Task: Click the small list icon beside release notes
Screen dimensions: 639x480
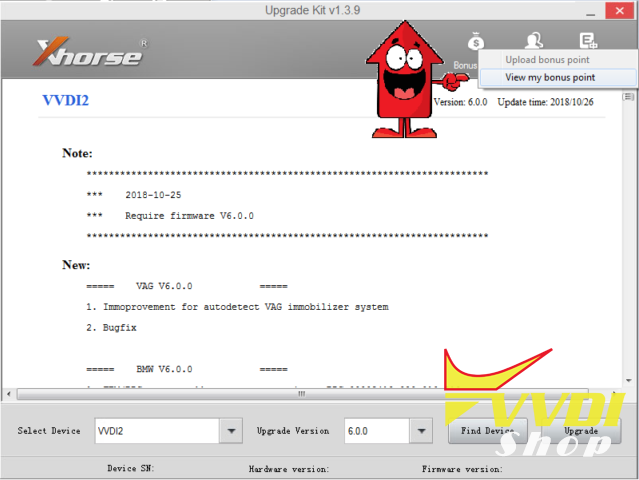Action: (628, 97)
